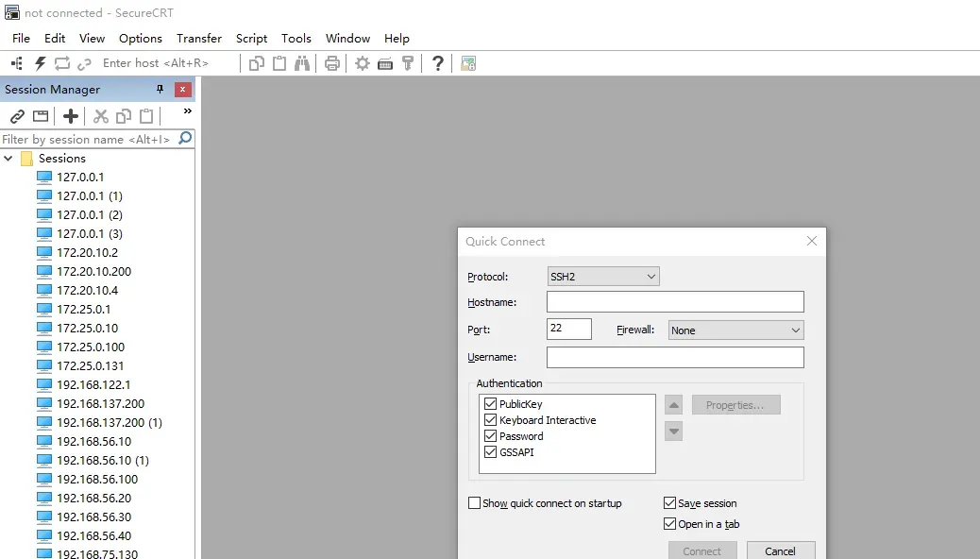Open the Edit menu
The width and height of the screenshot is (980, 559).
click(55, 38)
